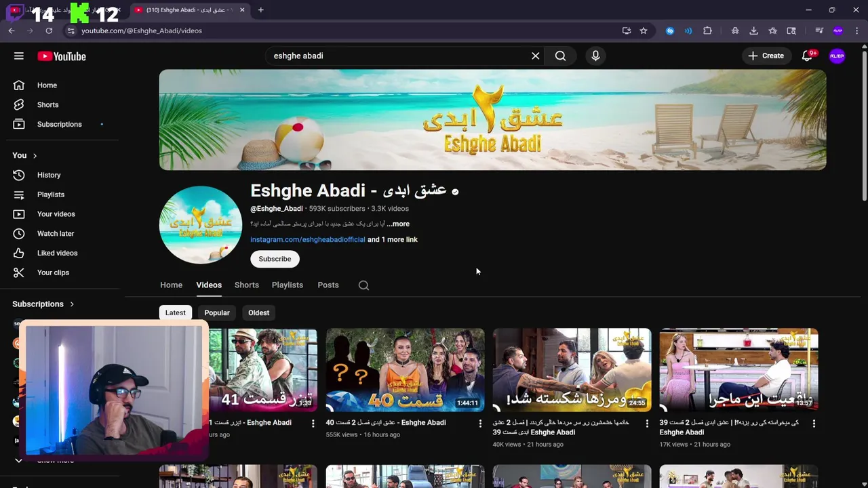The width and height of the screenshot is (868, 488).
Task: Open the Chrome extensions puzzle icon
Action: pos(707,30)
